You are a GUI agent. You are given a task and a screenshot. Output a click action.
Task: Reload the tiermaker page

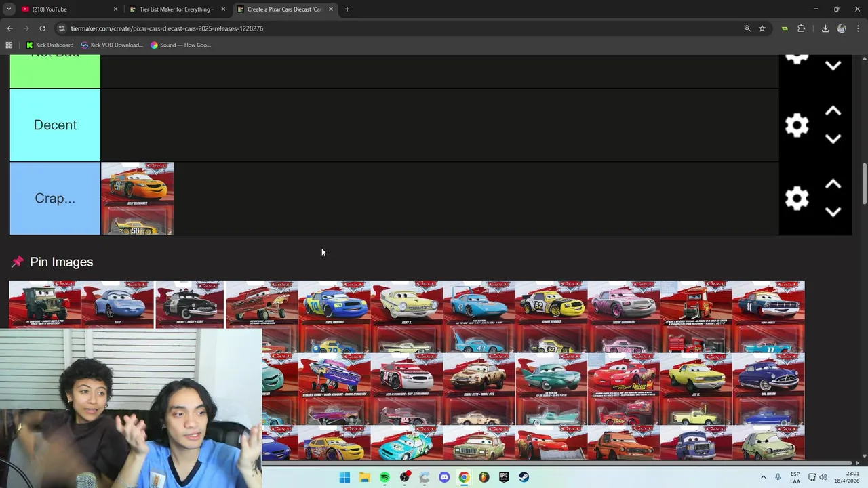[42, 28]
